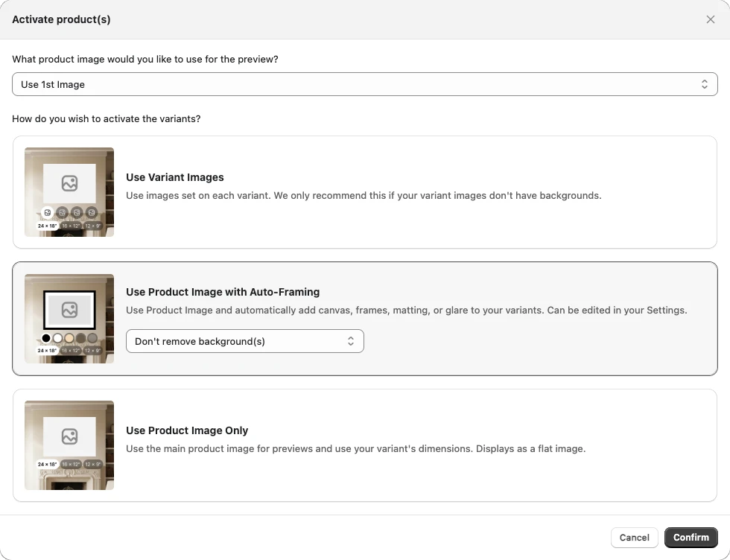The width and height of the screenshot is (730, 560).
Task: Click the 'Activate product(s)' dialog title
Action: tap(61, 19)
